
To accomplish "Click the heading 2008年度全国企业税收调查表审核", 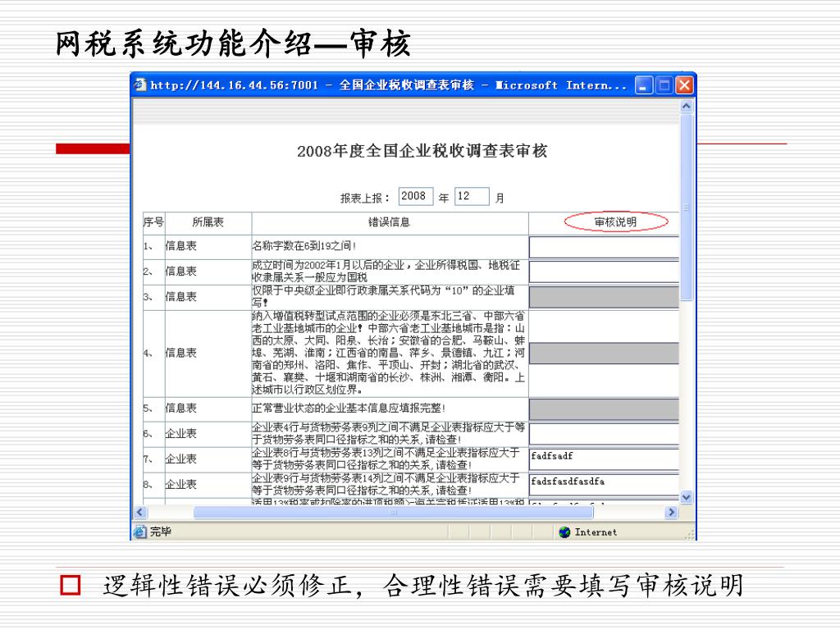I will pos(422,151).
